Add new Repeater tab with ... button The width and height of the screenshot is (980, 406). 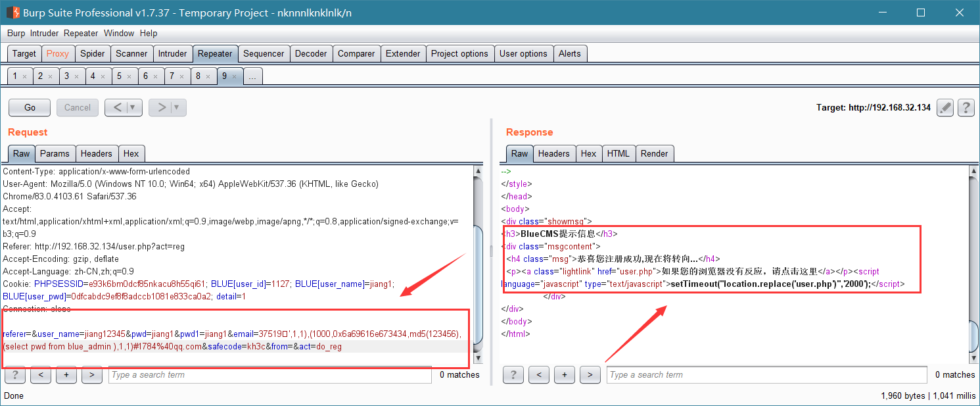252,76
